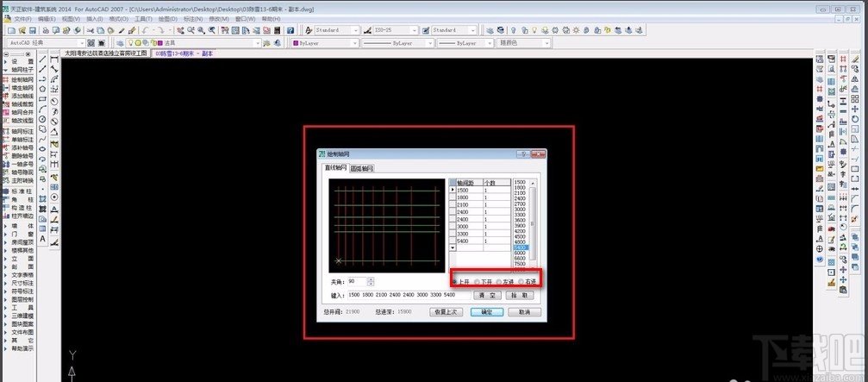Open the dropdown arrow in the spacing table's last row
This screenshot has height=382, width=868.
click(x=453, y=247)
